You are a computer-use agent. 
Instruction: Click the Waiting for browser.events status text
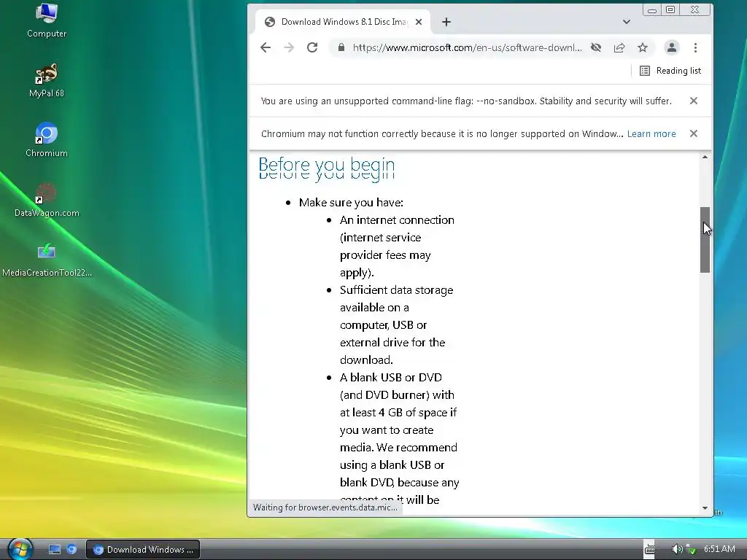325,507
